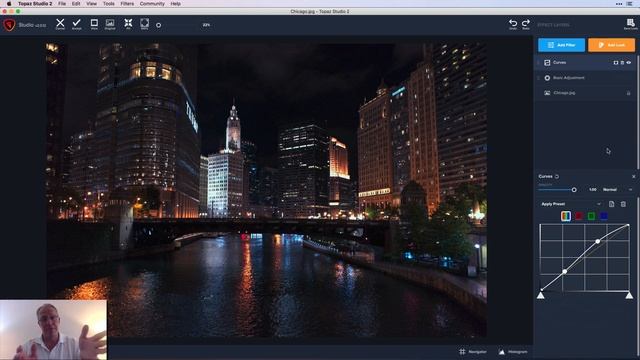The width and height of the screenshot is (640, 360).
Task: Click the opacity value 1.00 field
Action: pyautogui.click(x=593, y=190)
